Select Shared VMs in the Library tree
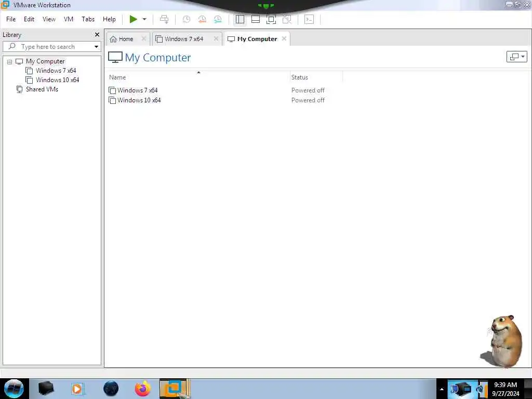Image resolution: width=532 pixels, height=399 pixels. click(42, 89)
